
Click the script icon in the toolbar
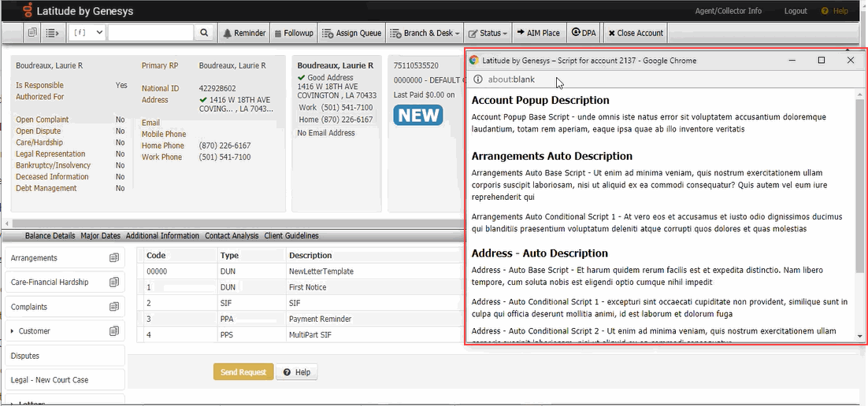[32, 33]
